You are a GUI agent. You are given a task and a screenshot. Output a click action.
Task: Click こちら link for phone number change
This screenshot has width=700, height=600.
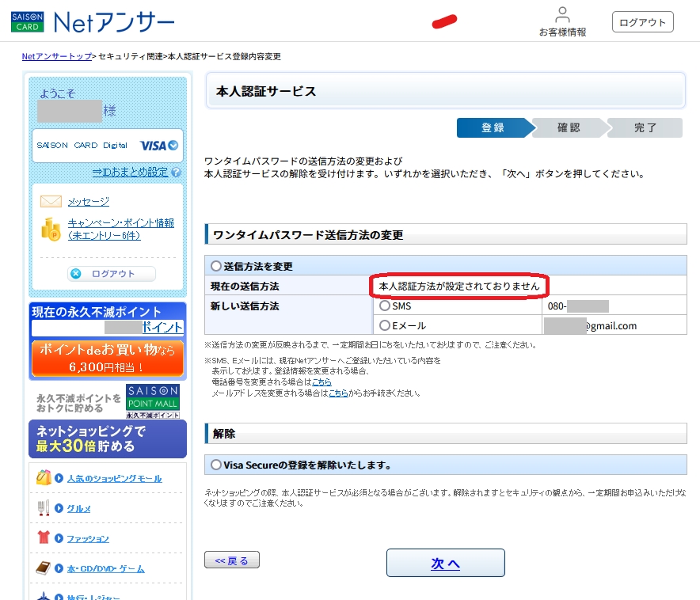tap(321, 382)
